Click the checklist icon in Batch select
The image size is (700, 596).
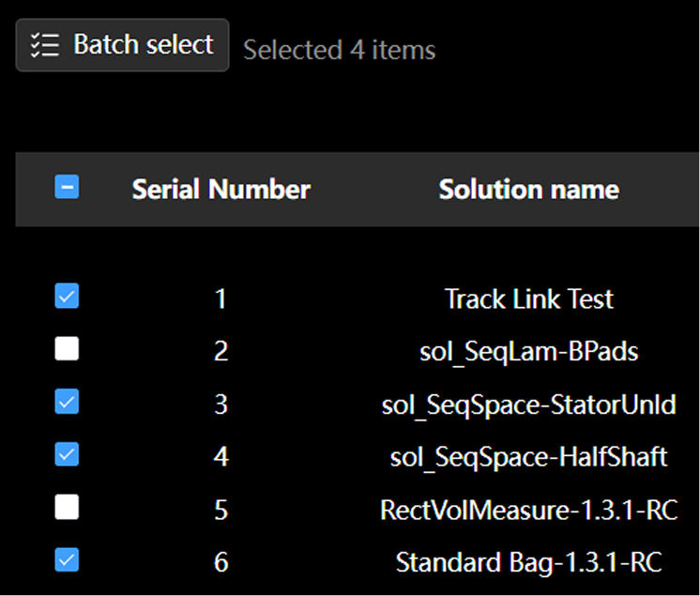[45, 45]
